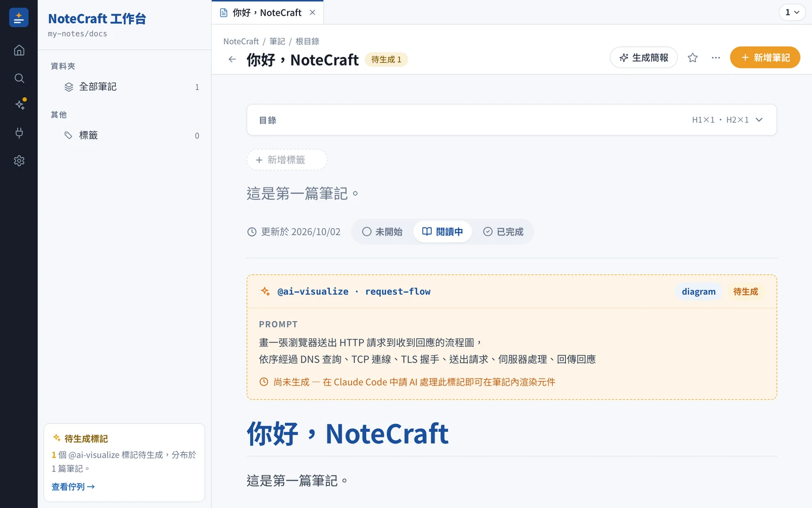812x508 pixels.
Task: Click the clock icon beside 尚未生成 notice
Action: pos(264,382)
